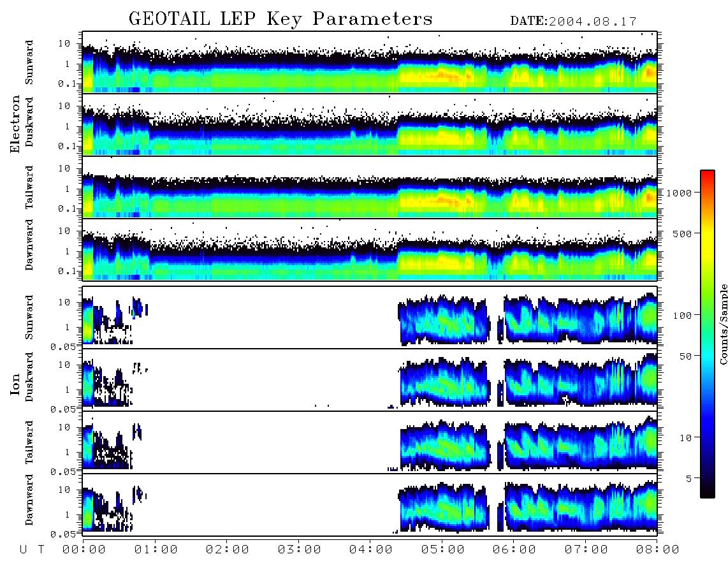Click the "07:00" time tick label
The width and height of the screenshot is (728, 561).
(586, 550)
